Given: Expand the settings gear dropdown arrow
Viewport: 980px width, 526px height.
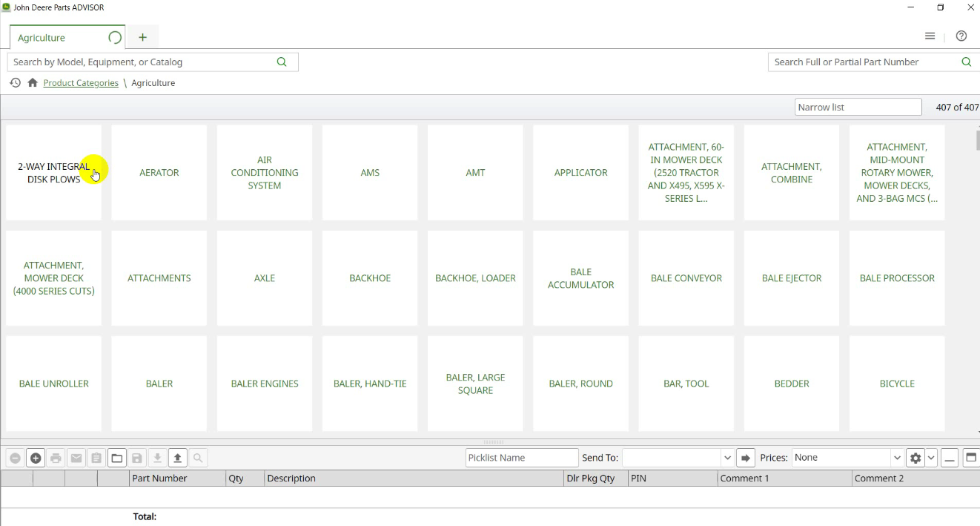Looking at the screenshot, I should [x=931, y=458].
